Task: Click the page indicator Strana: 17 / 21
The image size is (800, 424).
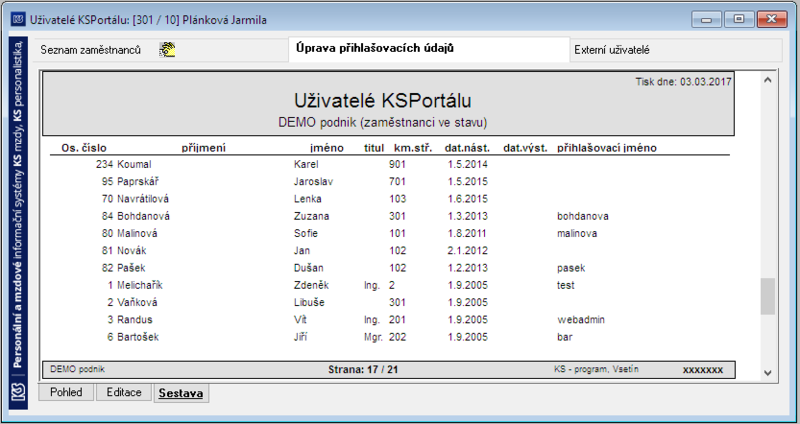Action: point(363,369)
